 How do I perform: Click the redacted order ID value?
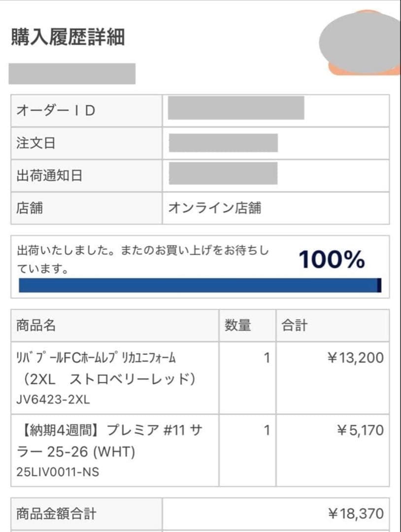236,108
